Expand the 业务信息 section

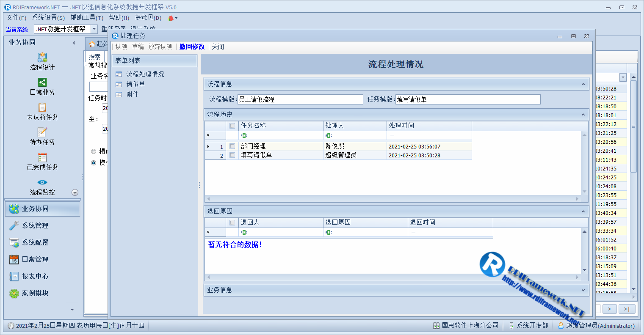pyautogui.click(x=583, y=290)
